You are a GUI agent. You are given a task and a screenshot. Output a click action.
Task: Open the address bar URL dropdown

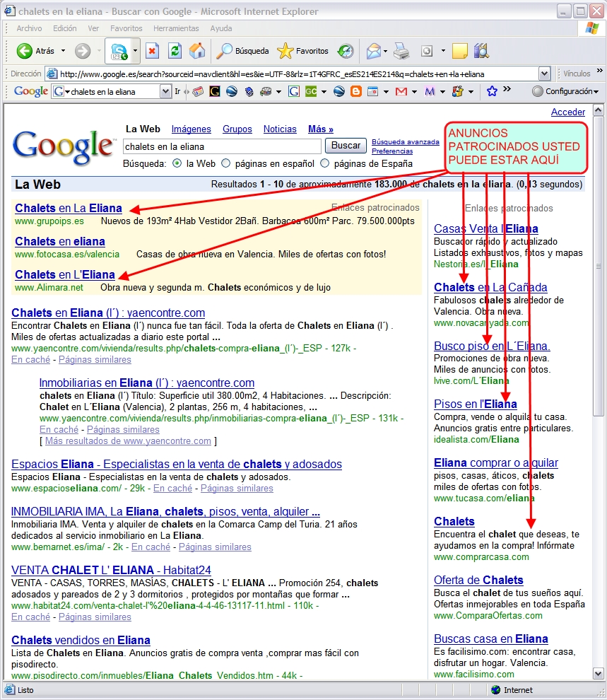pyautogui.click(x=544, y=74)
